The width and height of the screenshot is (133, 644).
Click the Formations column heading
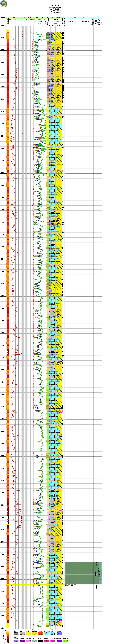tap(85, 21)
